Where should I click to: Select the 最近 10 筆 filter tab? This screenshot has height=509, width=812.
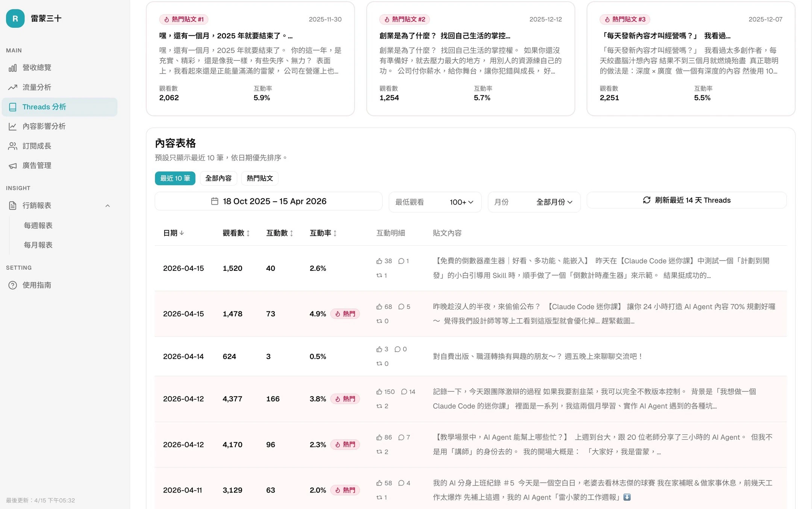175,178
